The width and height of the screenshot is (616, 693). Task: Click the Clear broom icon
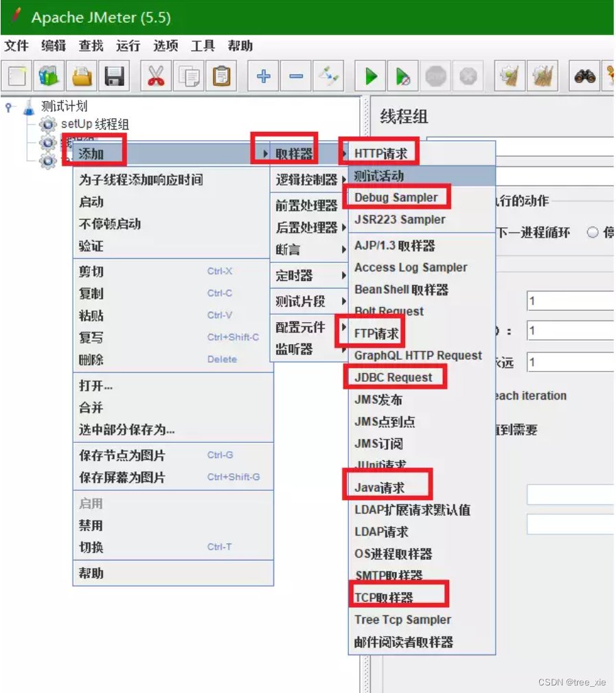(x=510, y=76)
